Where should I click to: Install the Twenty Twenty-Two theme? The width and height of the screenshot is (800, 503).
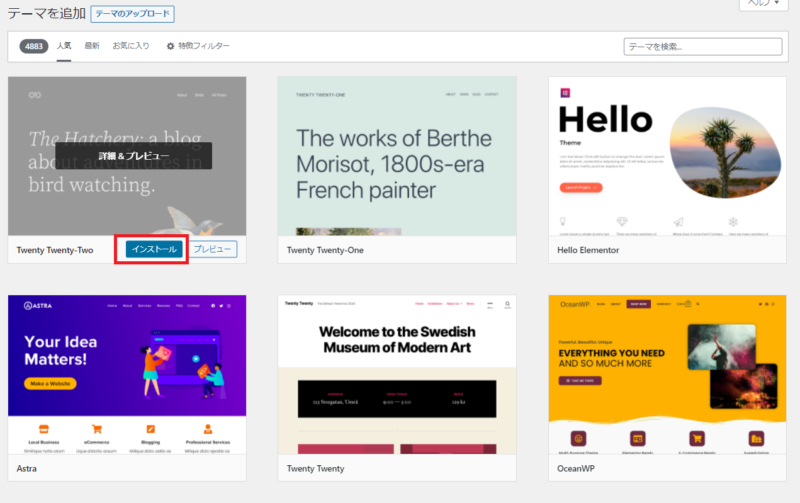point(154,249)
